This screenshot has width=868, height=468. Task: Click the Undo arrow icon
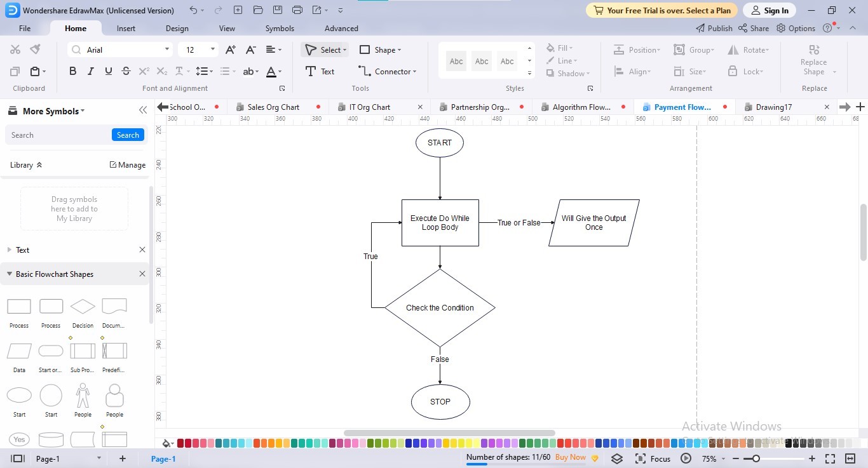[193, 10]
